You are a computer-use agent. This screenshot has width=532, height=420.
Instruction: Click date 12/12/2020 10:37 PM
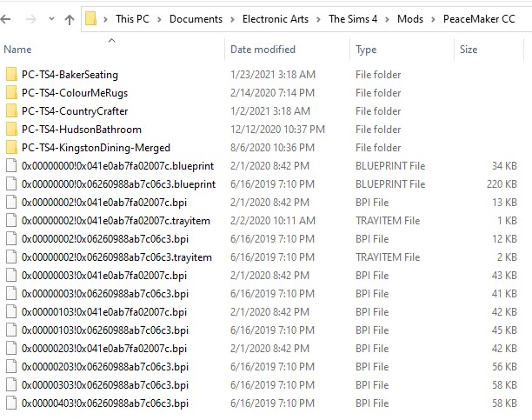click(277, 130)
